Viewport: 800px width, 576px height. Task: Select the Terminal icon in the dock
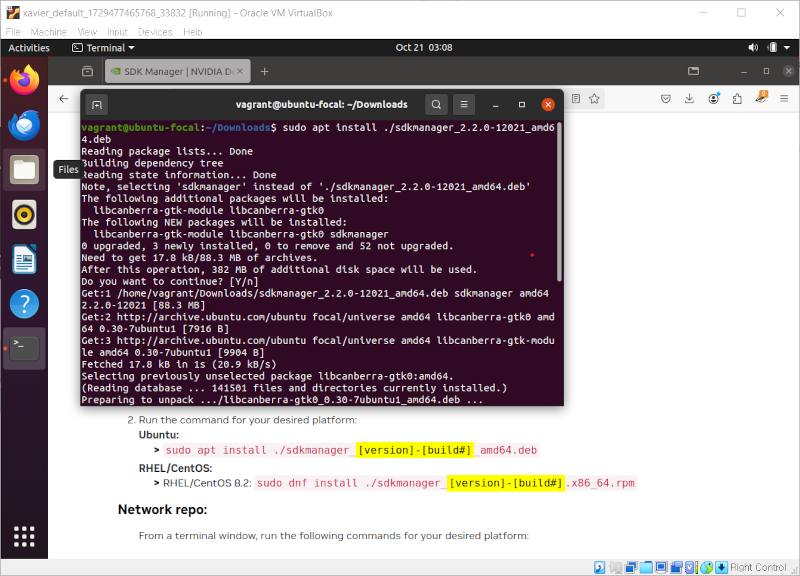[x=24, y=348]
